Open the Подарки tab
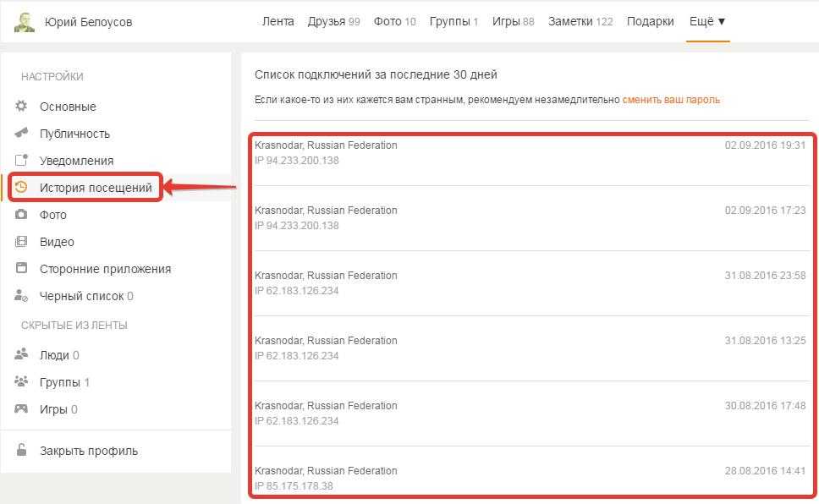819x504 pixels. (x=651, y=21)
